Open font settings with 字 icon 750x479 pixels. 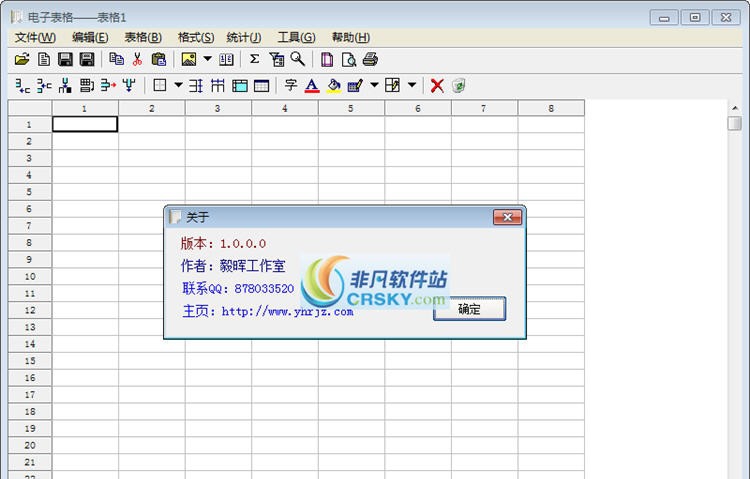291,85
